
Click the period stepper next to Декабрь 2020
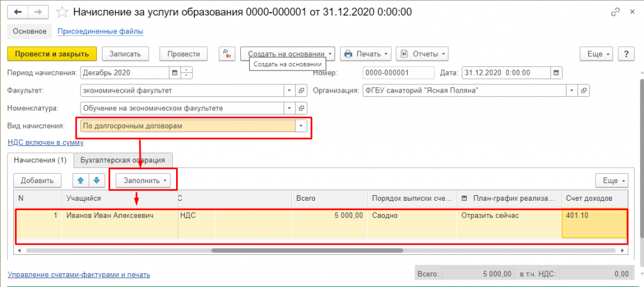pos(186,72)
